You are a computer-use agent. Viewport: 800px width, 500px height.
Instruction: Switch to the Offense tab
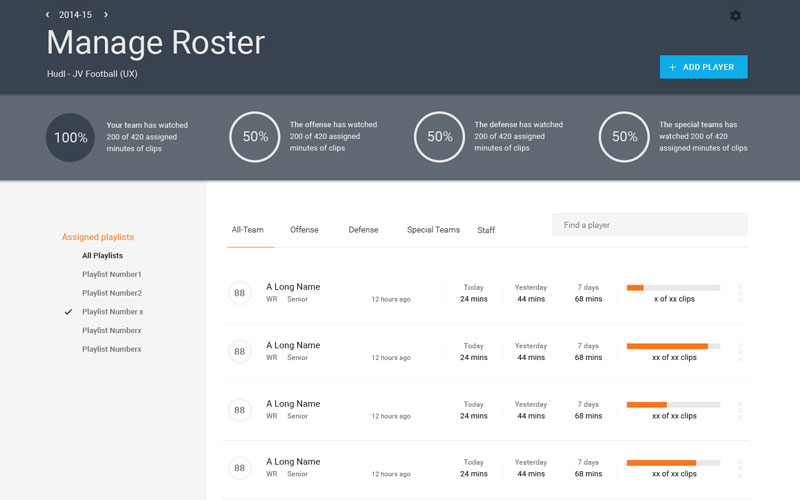304,230
